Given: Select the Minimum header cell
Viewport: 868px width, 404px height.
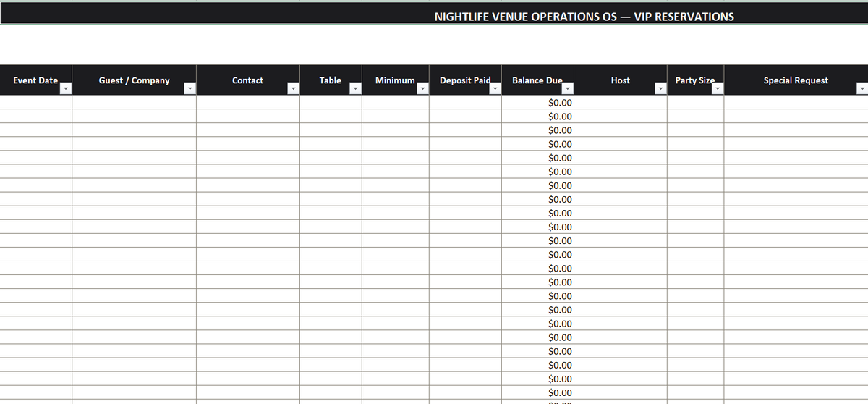Looking at the screenshot, I should point(395,80).
